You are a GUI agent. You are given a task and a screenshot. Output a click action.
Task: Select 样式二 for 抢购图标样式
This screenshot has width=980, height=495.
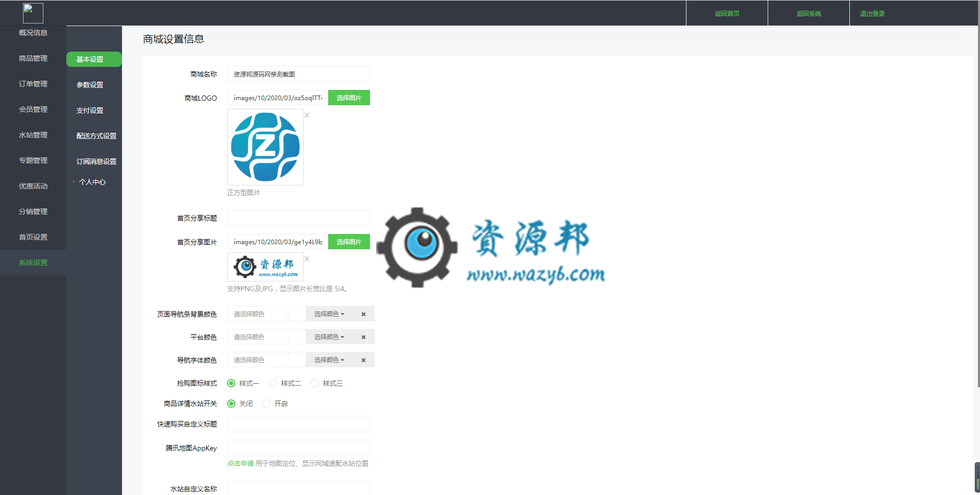[x=273, y=383]
